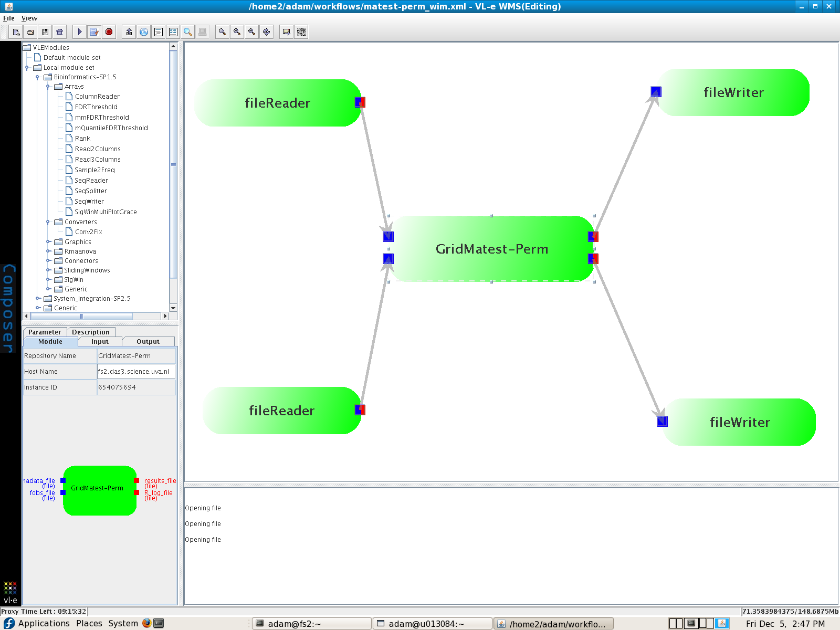Open the Applications menu in taskbar

pyautogui.click(x=44, y=623)
